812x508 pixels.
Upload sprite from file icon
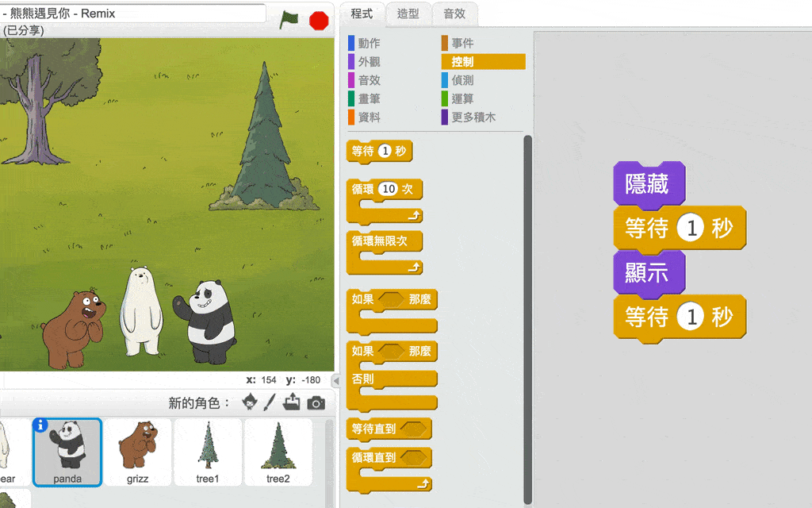click(x=292, y=402)
